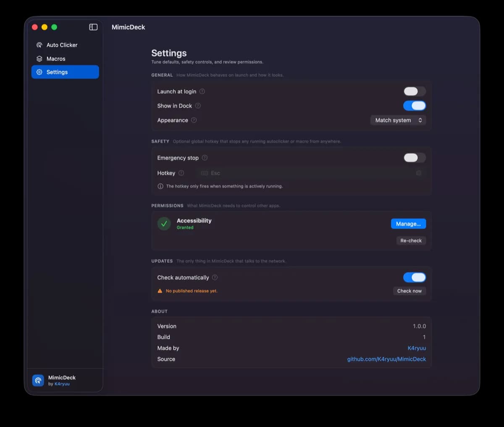
Task: Clear the hotkey using the field's end icon
Action: (x=419, y=173)
